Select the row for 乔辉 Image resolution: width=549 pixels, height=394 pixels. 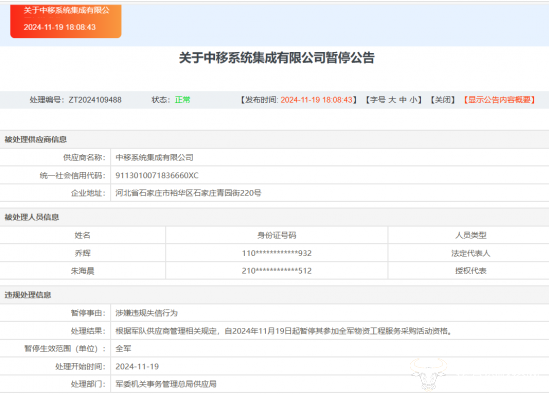(x=274, y=253)
